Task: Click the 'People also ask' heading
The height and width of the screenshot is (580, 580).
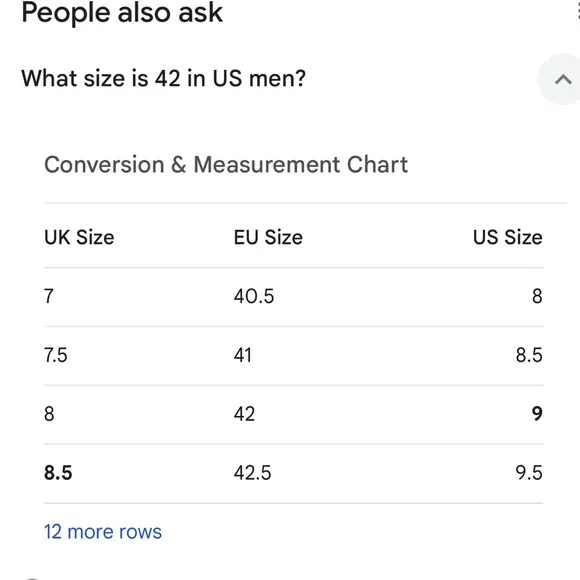Action: click(122, 13)
